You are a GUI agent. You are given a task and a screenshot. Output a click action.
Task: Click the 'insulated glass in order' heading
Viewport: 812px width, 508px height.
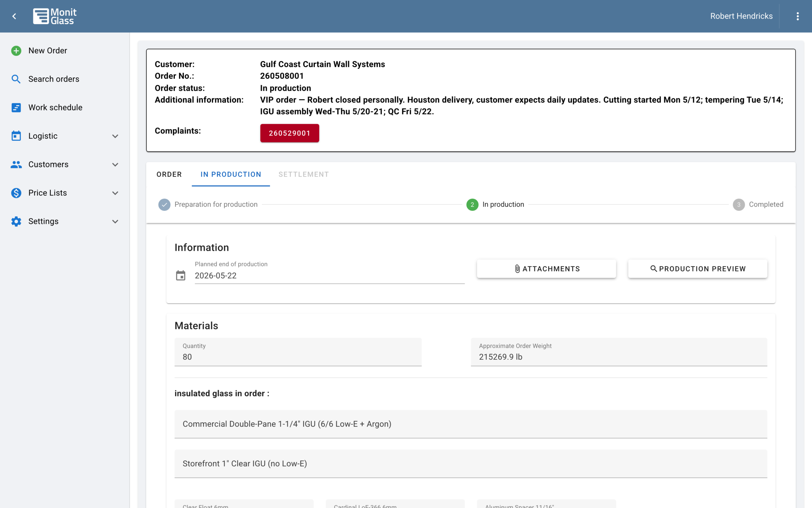tap(222, 393)
